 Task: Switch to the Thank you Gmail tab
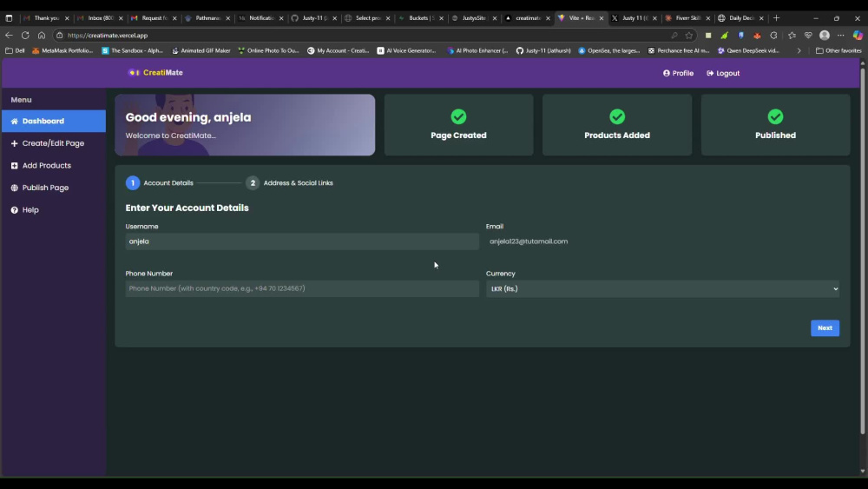click(x=46, y=18)
